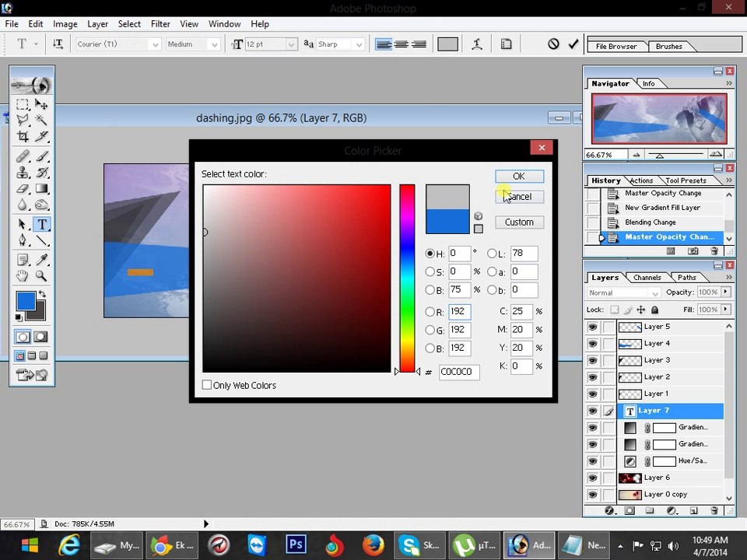Open the Brushes palette tab
747x560 pixels.
point(669,46)
